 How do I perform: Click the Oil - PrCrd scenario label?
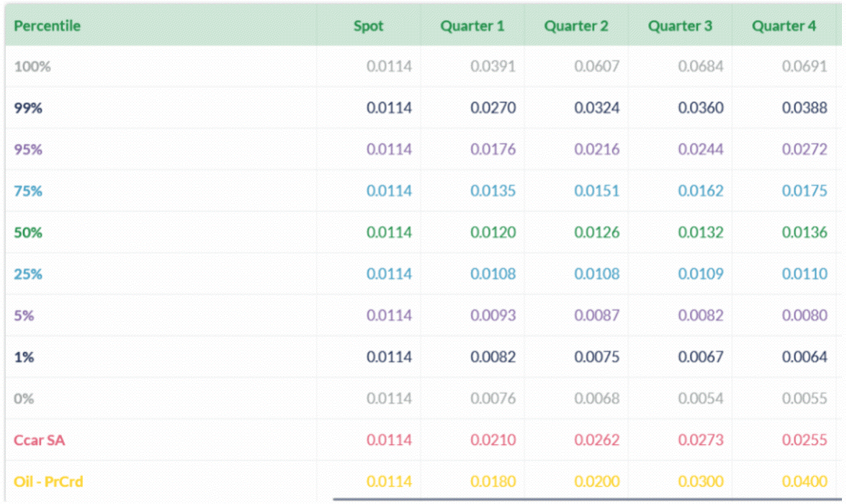pos(48,481)
